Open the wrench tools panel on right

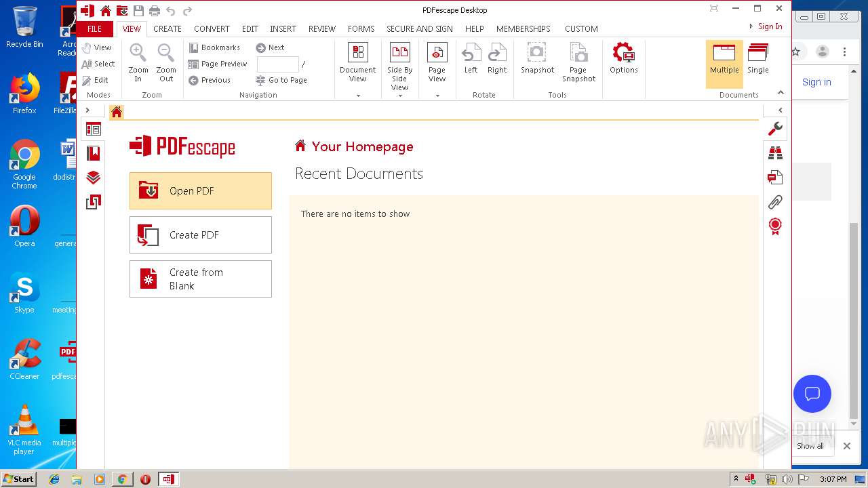pos(775,129)
